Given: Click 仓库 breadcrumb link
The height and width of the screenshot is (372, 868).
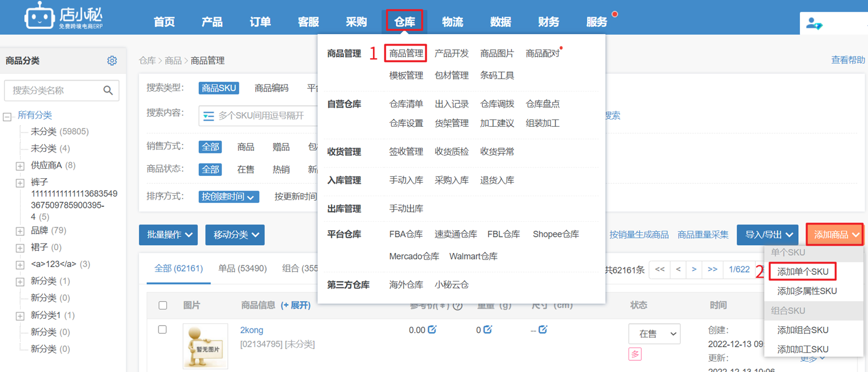Looking at the screenshot, I should (147, 61).
